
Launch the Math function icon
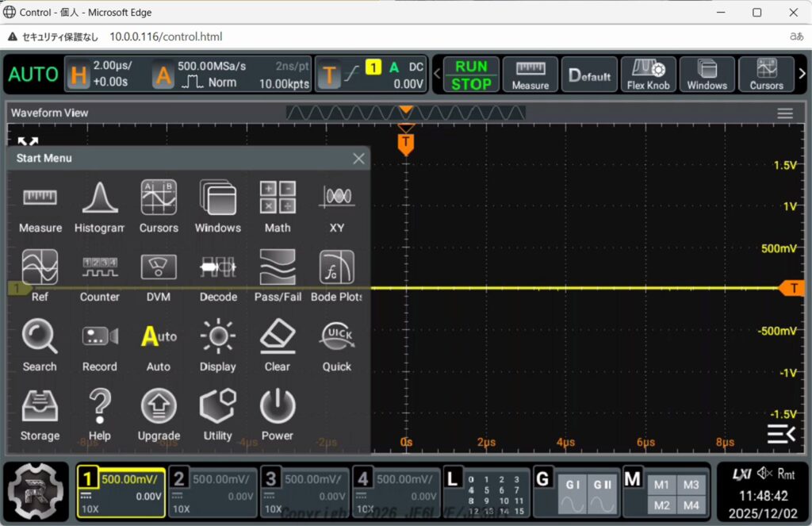[278, 206]
